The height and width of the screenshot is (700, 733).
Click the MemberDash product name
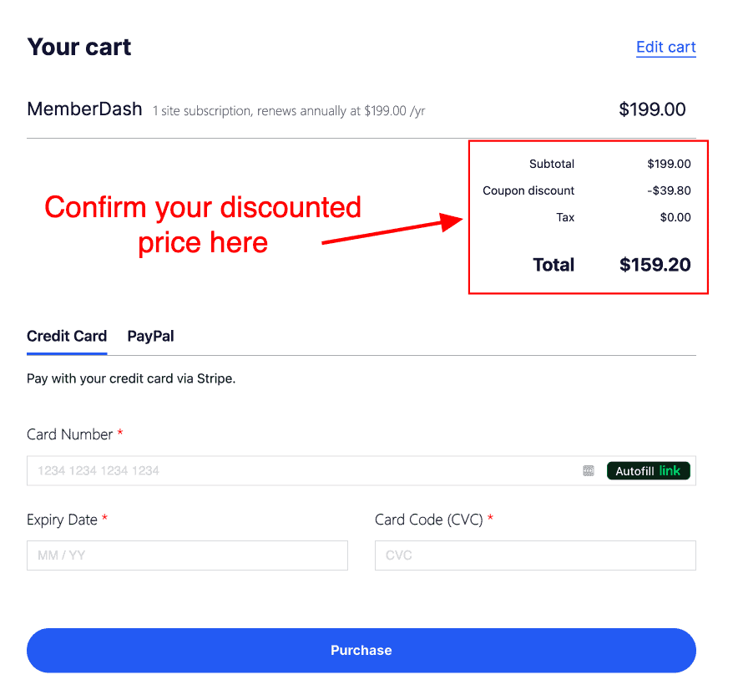point(84,109)
